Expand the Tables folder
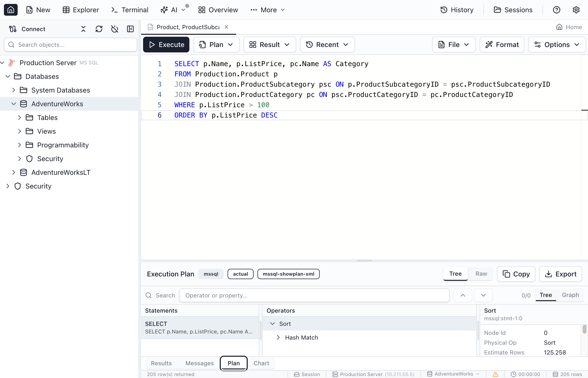 20,118
